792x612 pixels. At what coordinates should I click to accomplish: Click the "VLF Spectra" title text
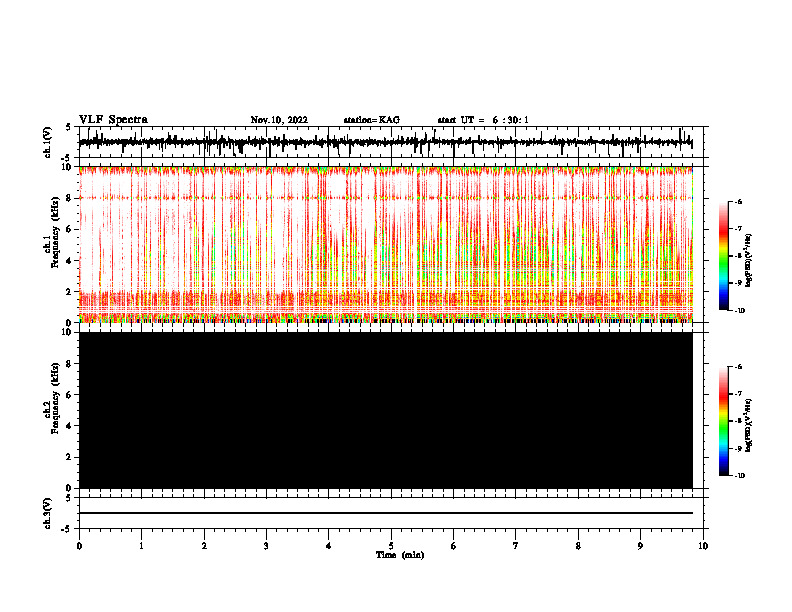coord(113,120)
